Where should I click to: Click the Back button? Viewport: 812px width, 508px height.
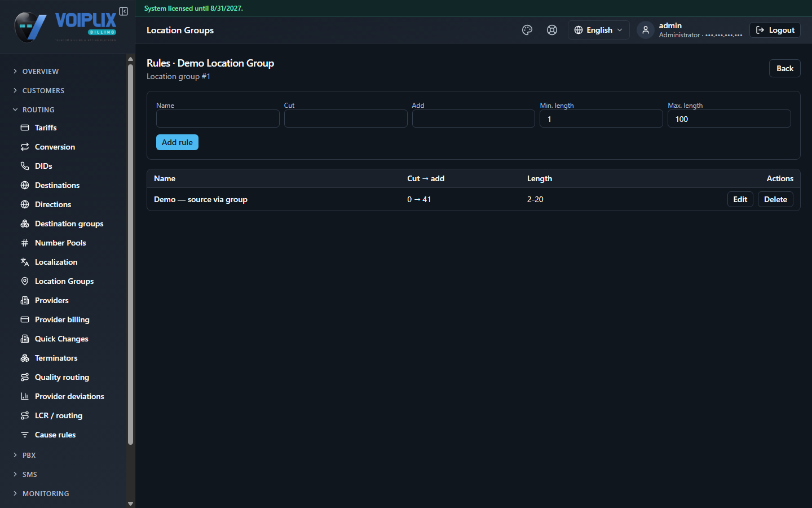[x=785, y=68]
